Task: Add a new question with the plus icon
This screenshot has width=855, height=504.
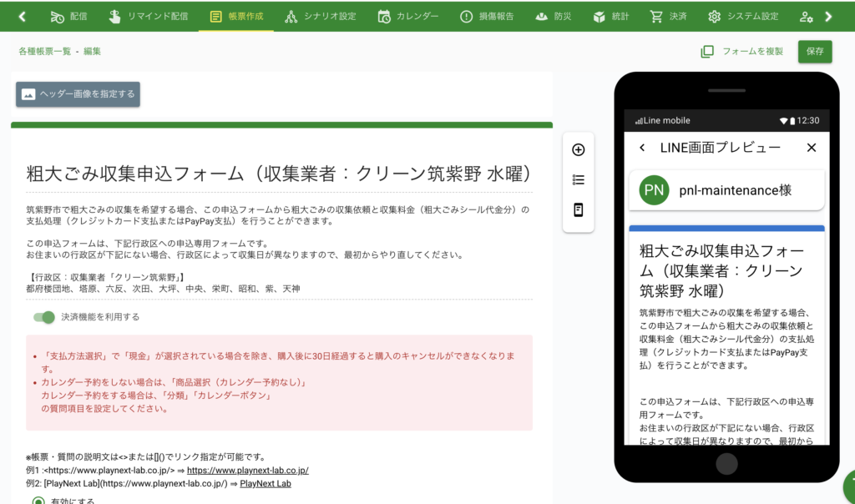Action: pyautogui.click(x=578, y=149)
